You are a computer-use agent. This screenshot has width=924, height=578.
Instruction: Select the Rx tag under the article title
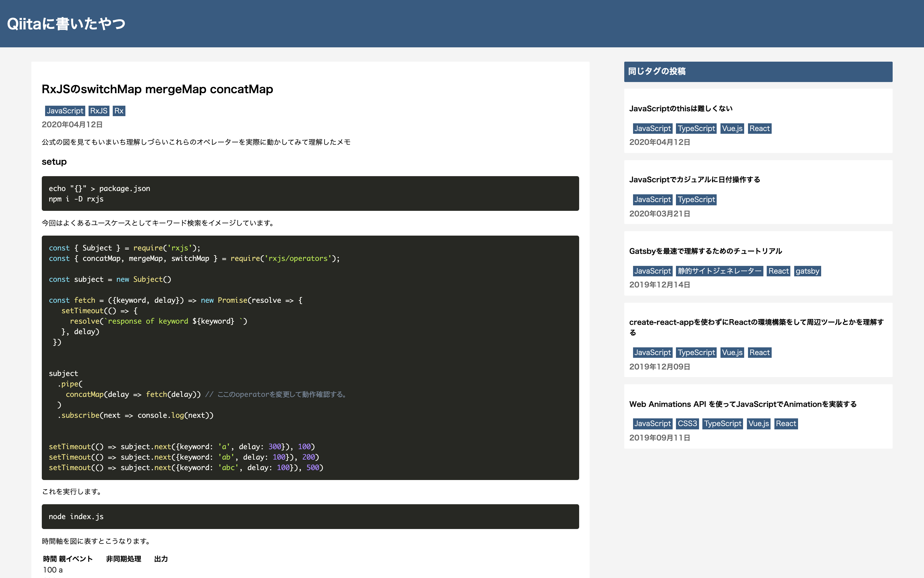coord(119,111)
